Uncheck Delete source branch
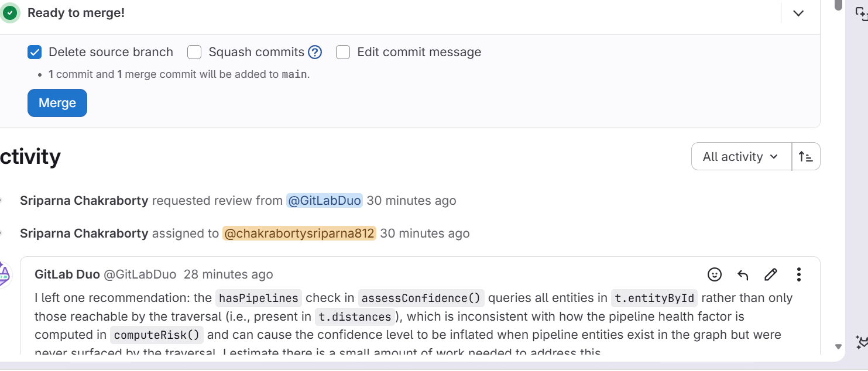This screenshot has width=868, height=371. pyautogui.click(x=35, y=52)
